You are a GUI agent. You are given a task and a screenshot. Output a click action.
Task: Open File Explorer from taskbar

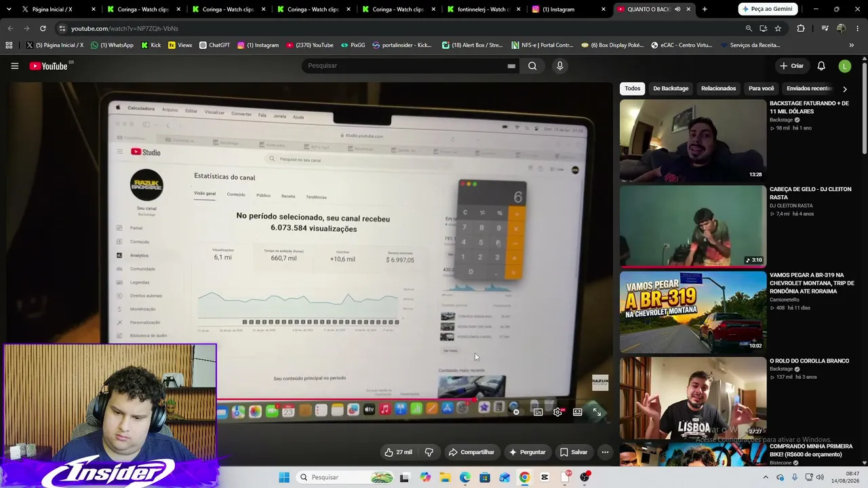(x=445, y=477)
